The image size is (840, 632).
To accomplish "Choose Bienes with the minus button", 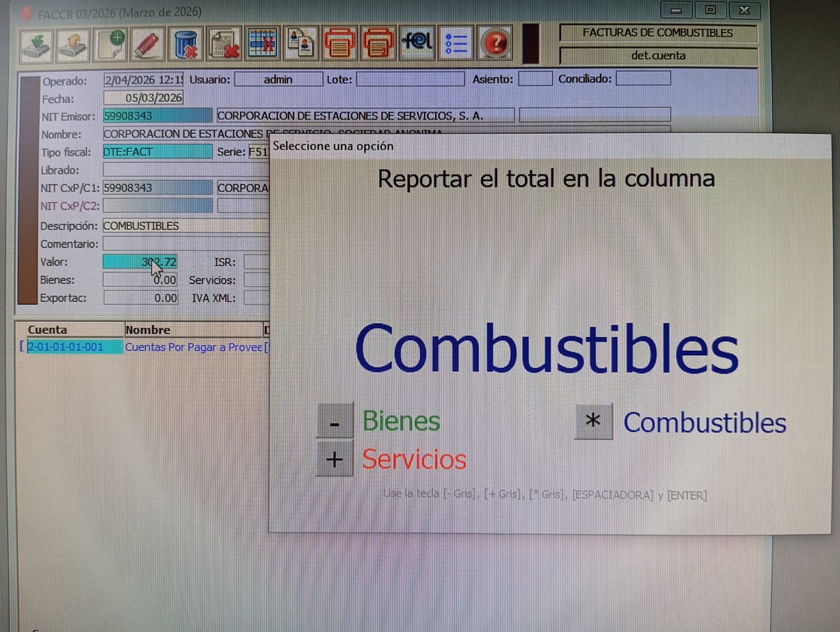I will tap(334, 421).
